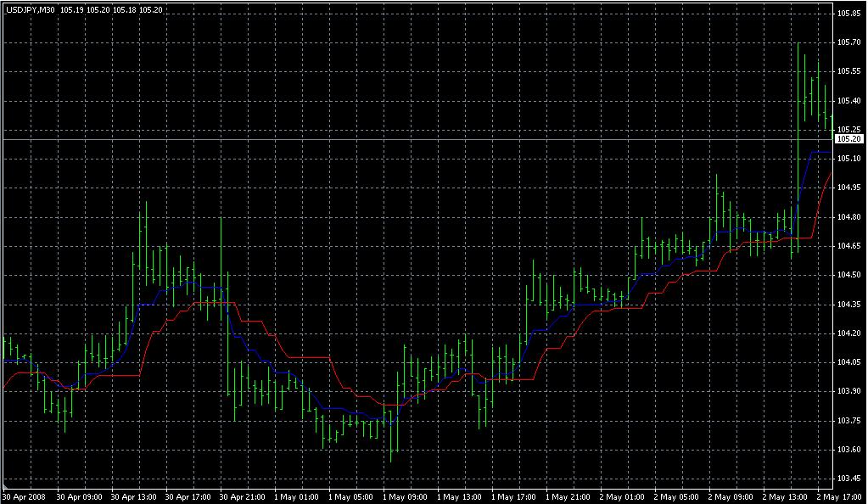Select the 105.85 price axis label
This screenshot has height=504, width=868.
(849, 14)
